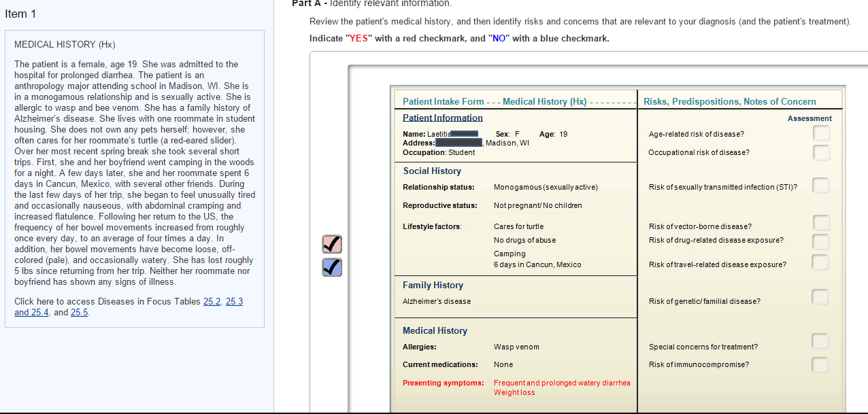This screenshot has width=868, height=414.
Task: Mark the immunocompromise risk checkbox
Action: click(x=820, y=364)
